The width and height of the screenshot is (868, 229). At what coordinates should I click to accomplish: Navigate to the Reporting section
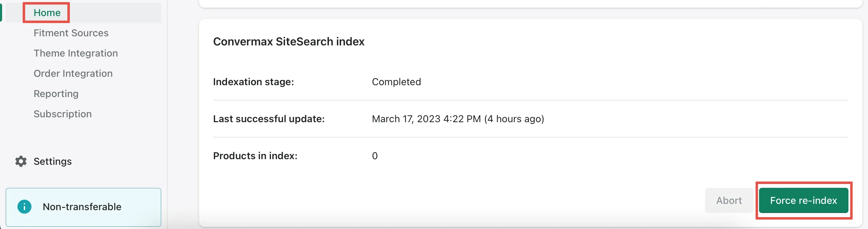[x=56, y=94]
